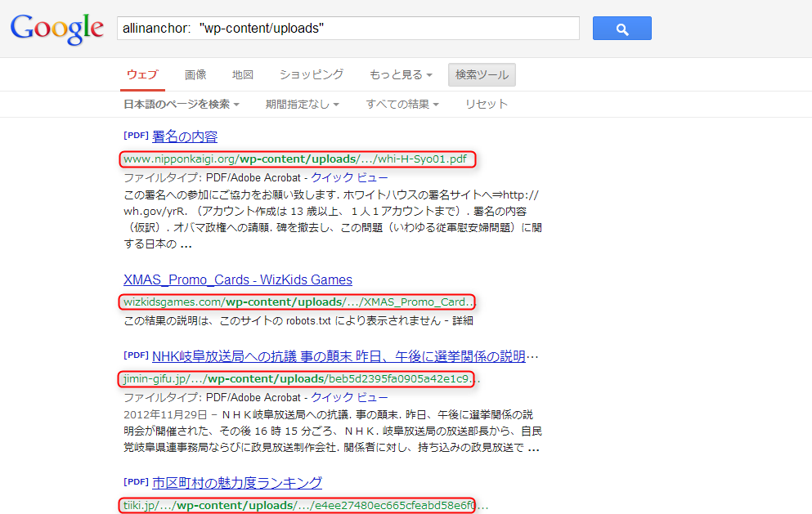The width and height of the screenshot is (812, 514).
Task: Open the すべての結果 dropdown
Action: pos(402,104)
